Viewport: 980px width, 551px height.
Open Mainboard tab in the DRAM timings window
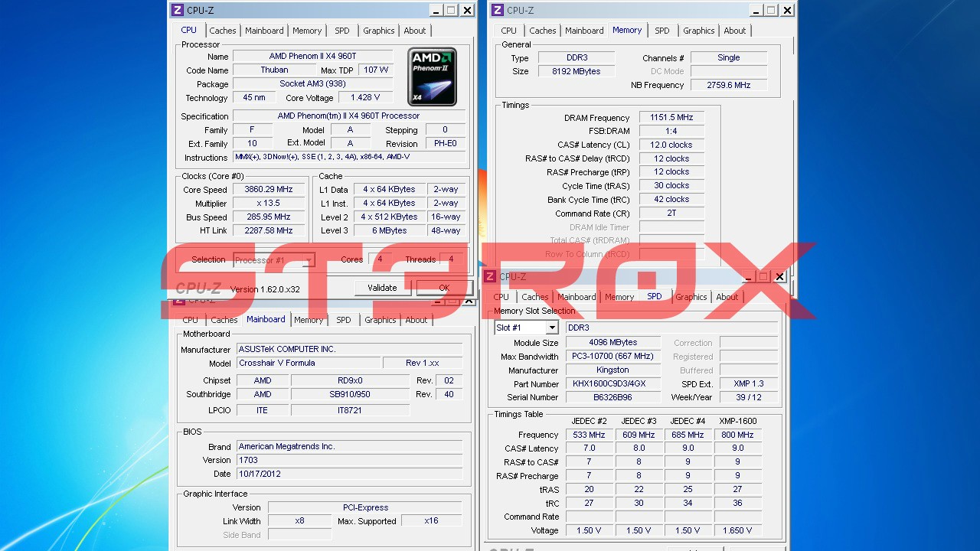(x=584, y=31)
